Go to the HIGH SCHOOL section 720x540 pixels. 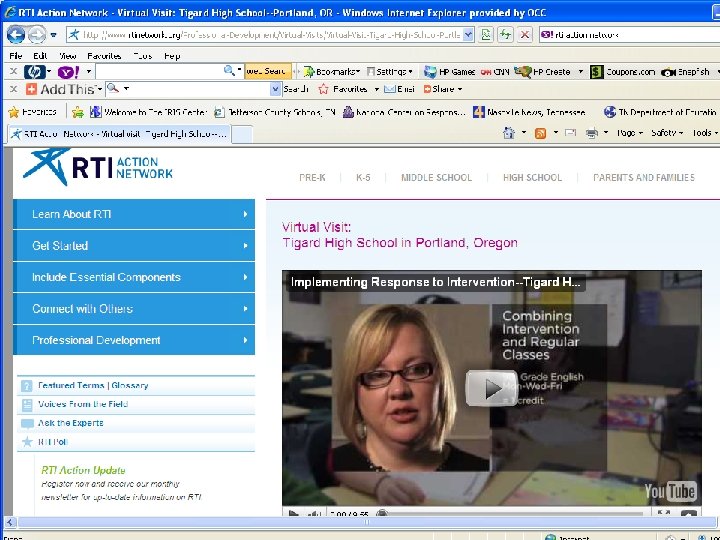[533, 178]
